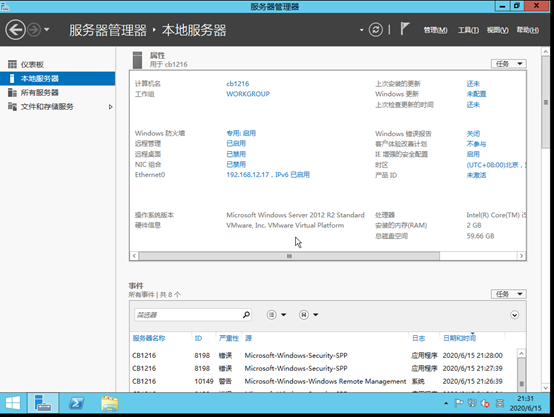Image resolution: width=554 pixels, height=417 pixels.
Task: Click the filter search magnifier icon
Action: (246, 314)
